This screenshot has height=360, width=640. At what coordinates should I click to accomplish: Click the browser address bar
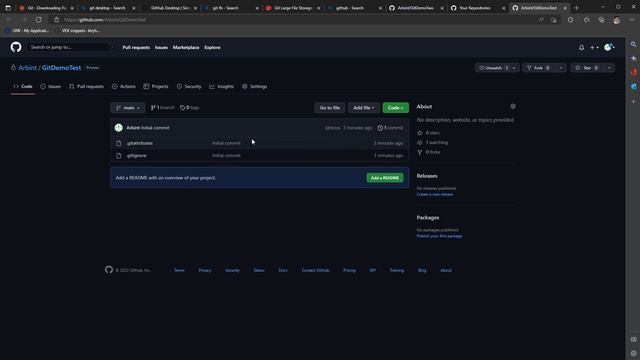294,20
